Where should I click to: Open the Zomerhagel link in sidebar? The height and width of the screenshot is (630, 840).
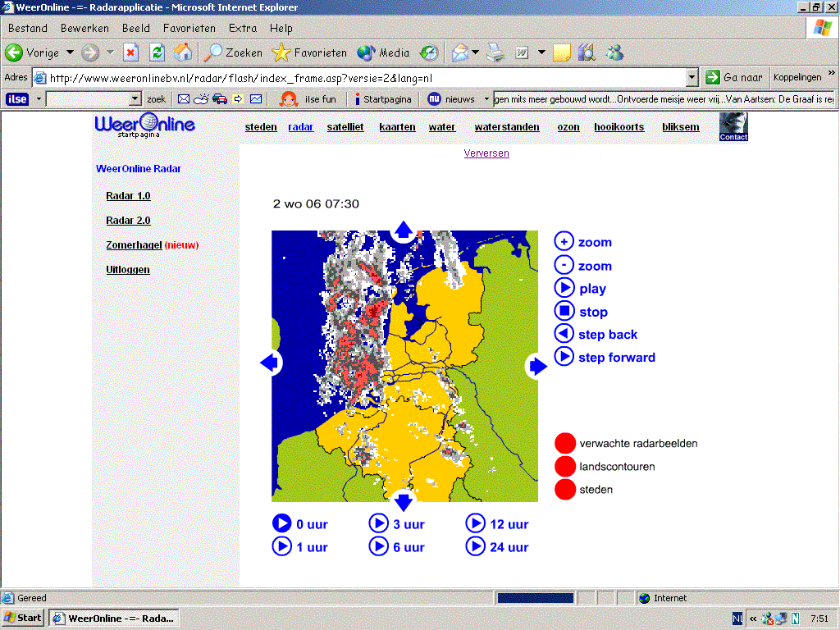134,244
